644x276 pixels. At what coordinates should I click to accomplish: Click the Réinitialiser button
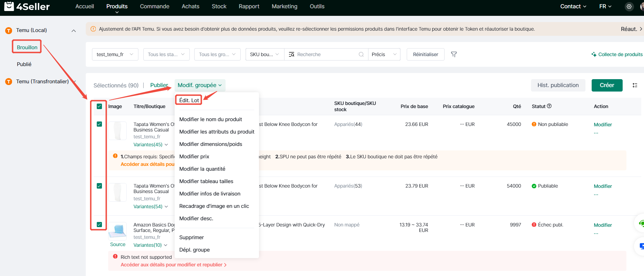pyautogui.click(x=425, y=54)
